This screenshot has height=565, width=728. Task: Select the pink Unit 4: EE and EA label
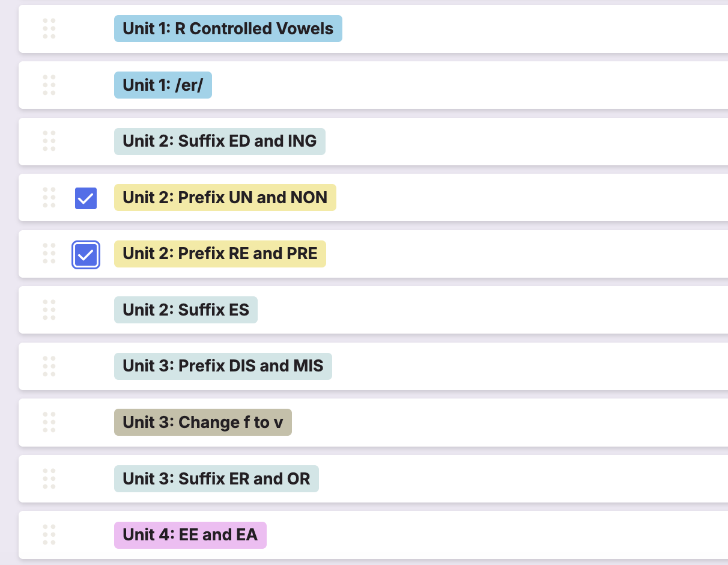point(190,534)
